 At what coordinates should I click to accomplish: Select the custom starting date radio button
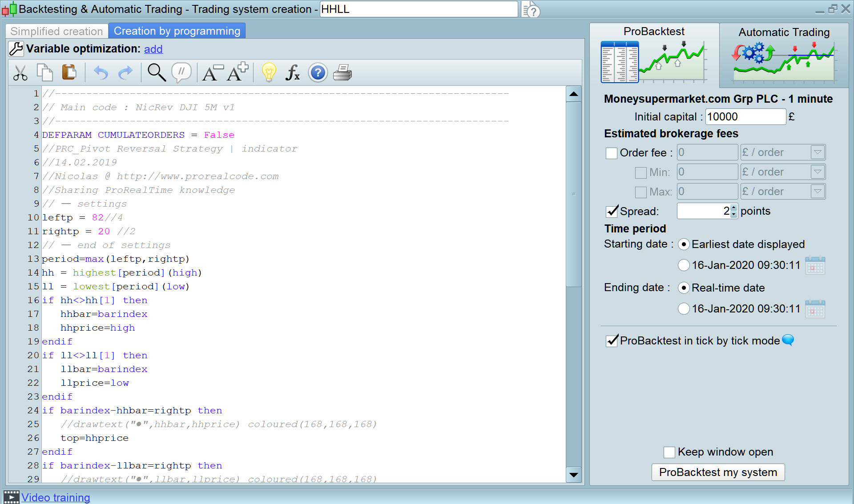pos(684,265)
